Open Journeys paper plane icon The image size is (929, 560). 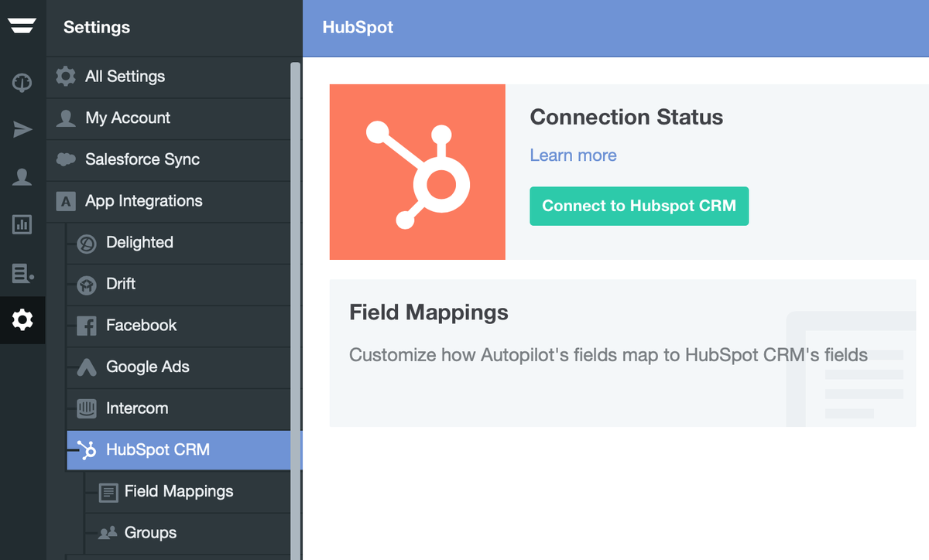[x=22, y=130]
